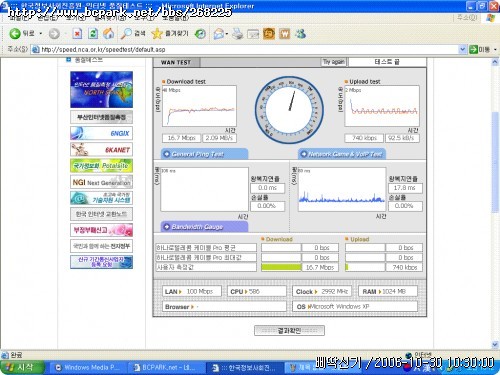Click the Home page icon
500x375 pixels.
point(108,33)
